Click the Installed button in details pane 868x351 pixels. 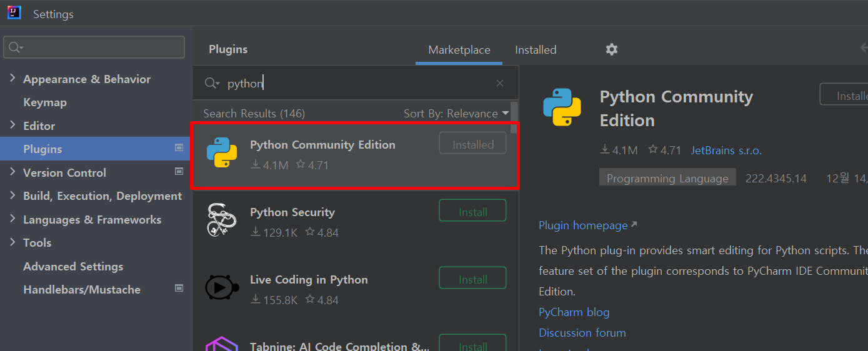(x=844, y=96)
